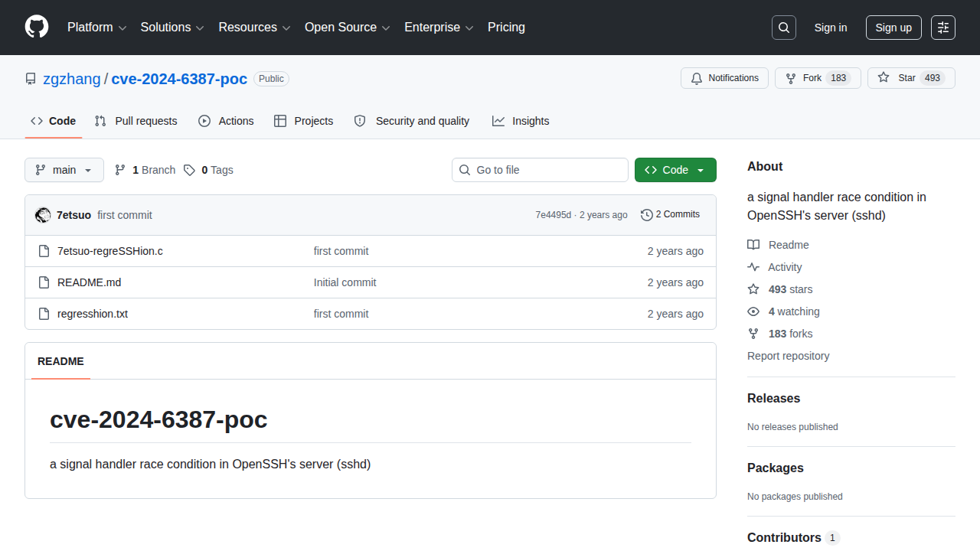Screen dimensions: 980x551
Task: Expand the Resources menu
Action: click(254, 28)
